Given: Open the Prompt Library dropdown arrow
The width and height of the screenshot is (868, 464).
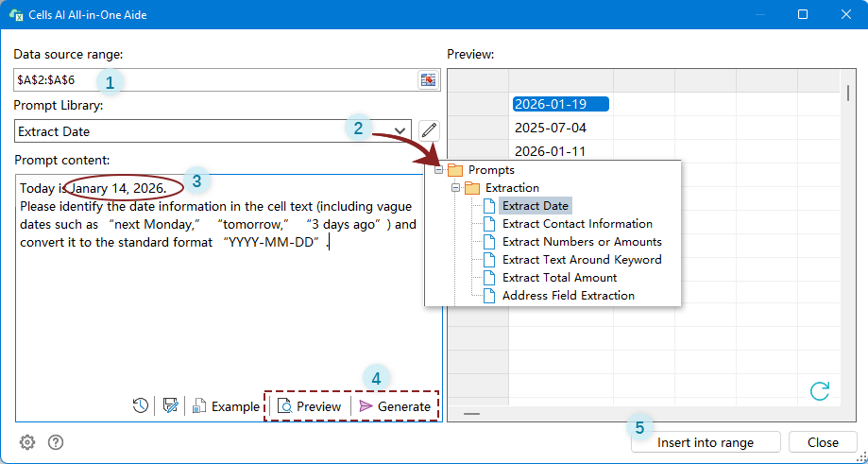Looking at the screenshot, I should (400, 131).
